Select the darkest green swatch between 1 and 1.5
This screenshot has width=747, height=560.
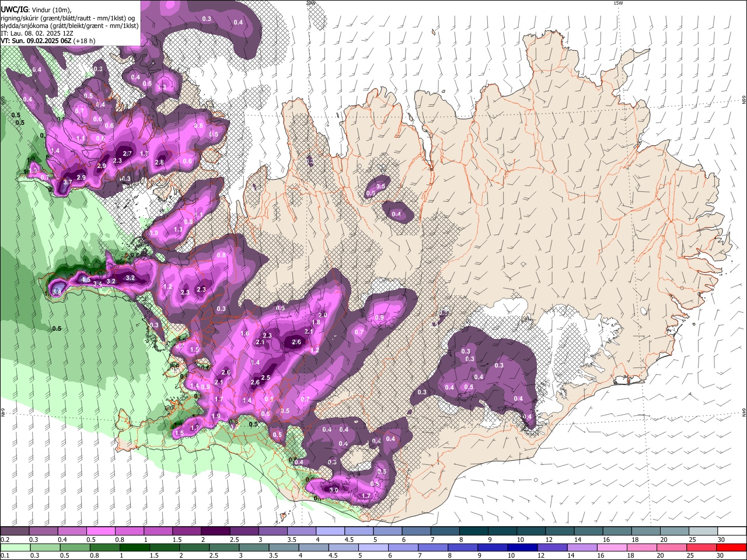coord(134,547)
